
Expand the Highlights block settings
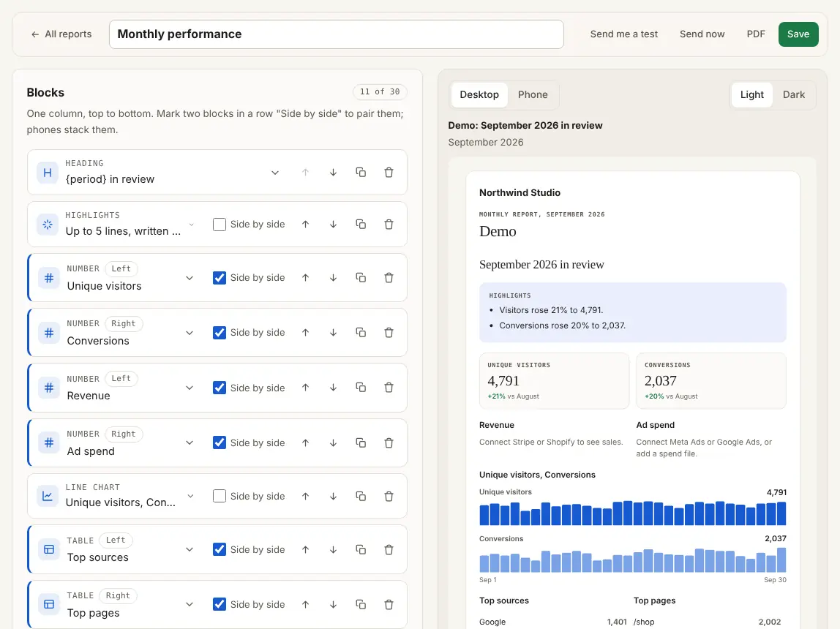191,225
